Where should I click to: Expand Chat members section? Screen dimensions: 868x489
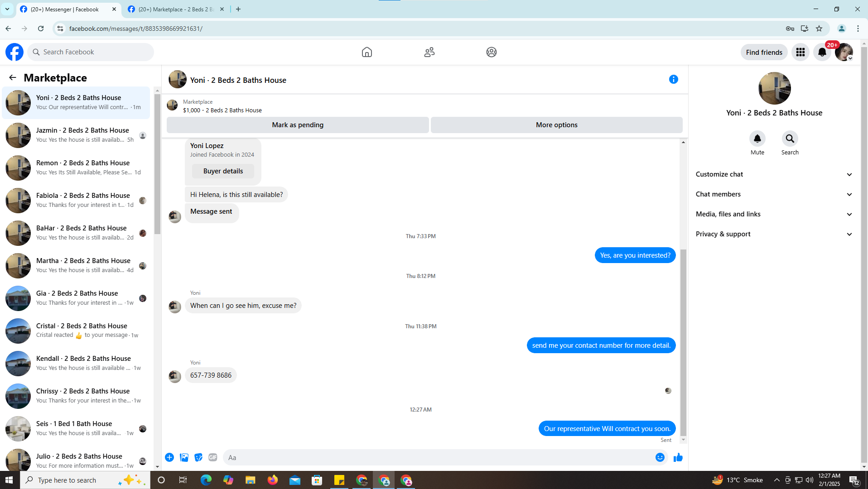774,194
